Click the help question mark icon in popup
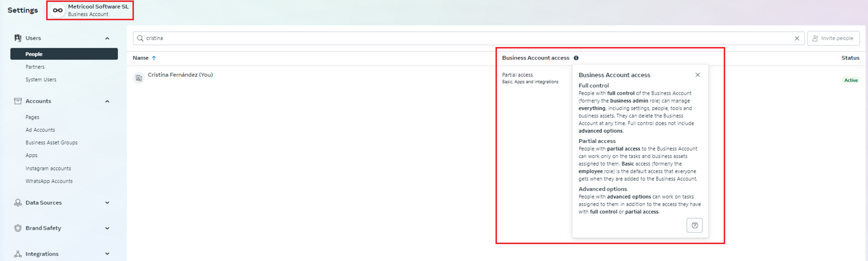Screen dimensions: 868x261 pos(694,225)
